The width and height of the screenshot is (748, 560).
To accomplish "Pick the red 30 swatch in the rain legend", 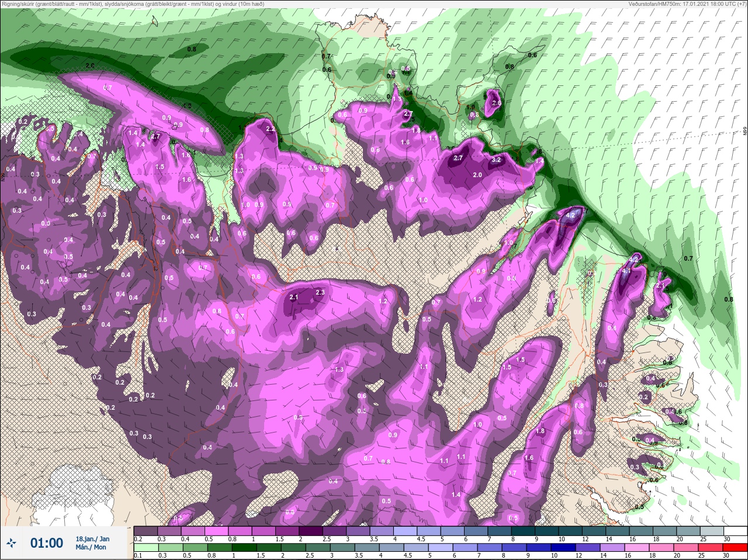I will (735, 548).
